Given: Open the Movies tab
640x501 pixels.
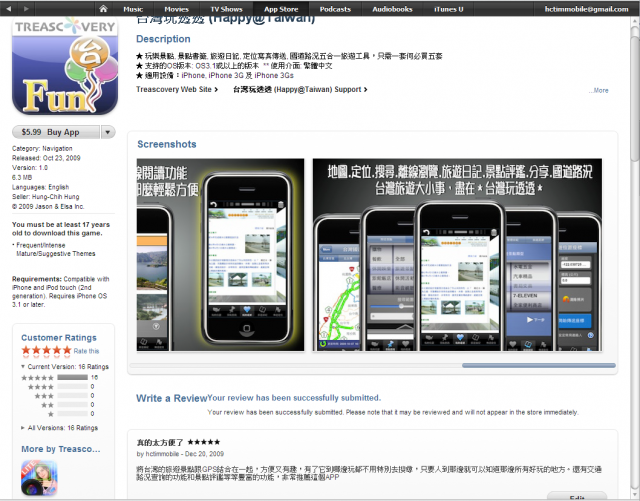Looking at the screenshot, I should point(176,9).
